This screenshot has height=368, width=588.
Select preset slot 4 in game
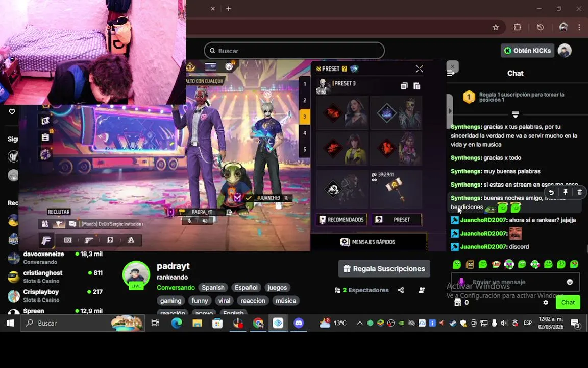pyautogui.click(x=305, y=133)
